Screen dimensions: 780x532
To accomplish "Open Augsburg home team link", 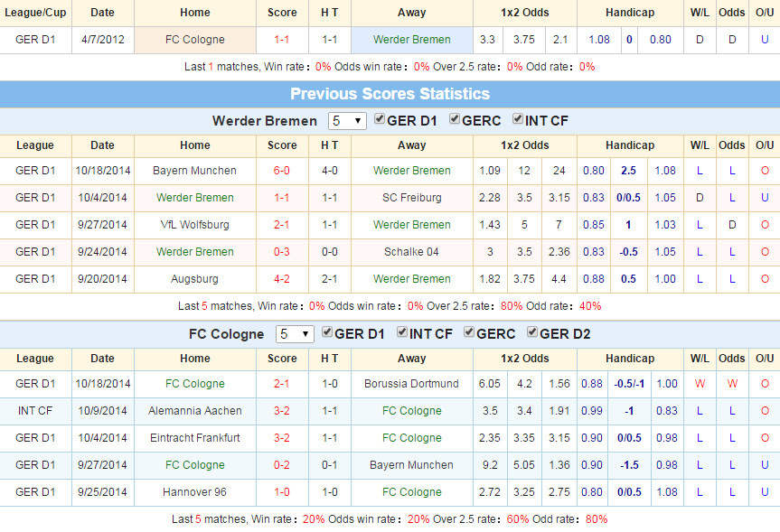I will [x=194, y=279].
